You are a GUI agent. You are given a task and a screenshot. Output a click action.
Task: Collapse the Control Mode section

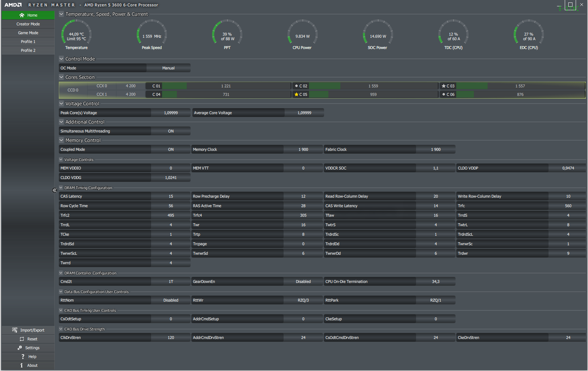coord(61,59)
